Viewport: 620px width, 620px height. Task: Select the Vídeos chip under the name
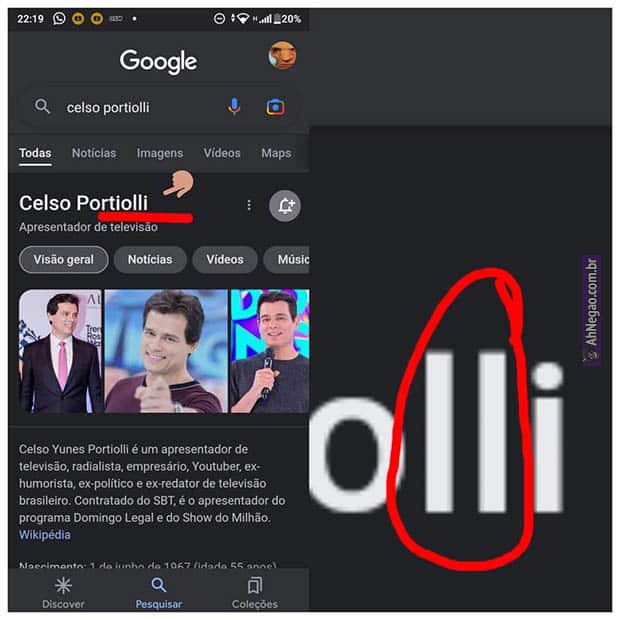point(225,260)
